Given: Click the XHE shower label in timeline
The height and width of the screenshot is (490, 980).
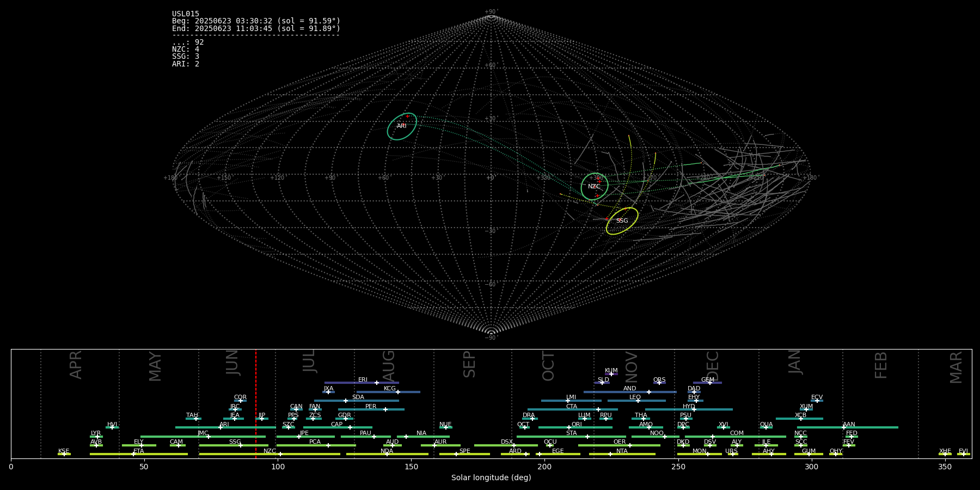Looking at the screenshot, I should point(945,451).
